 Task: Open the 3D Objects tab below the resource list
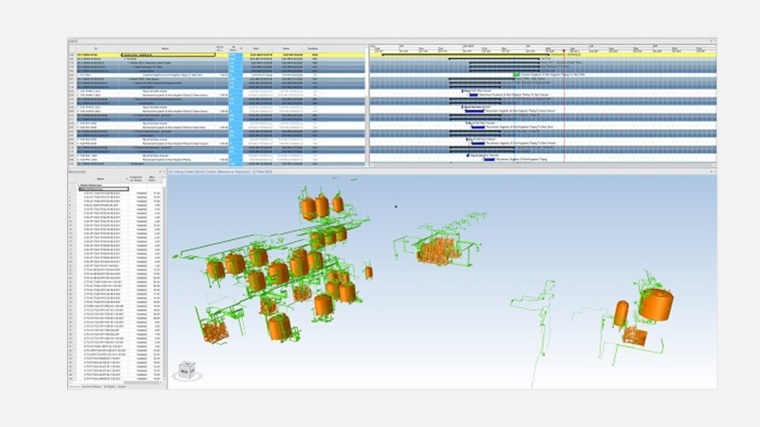pos(110,387)
